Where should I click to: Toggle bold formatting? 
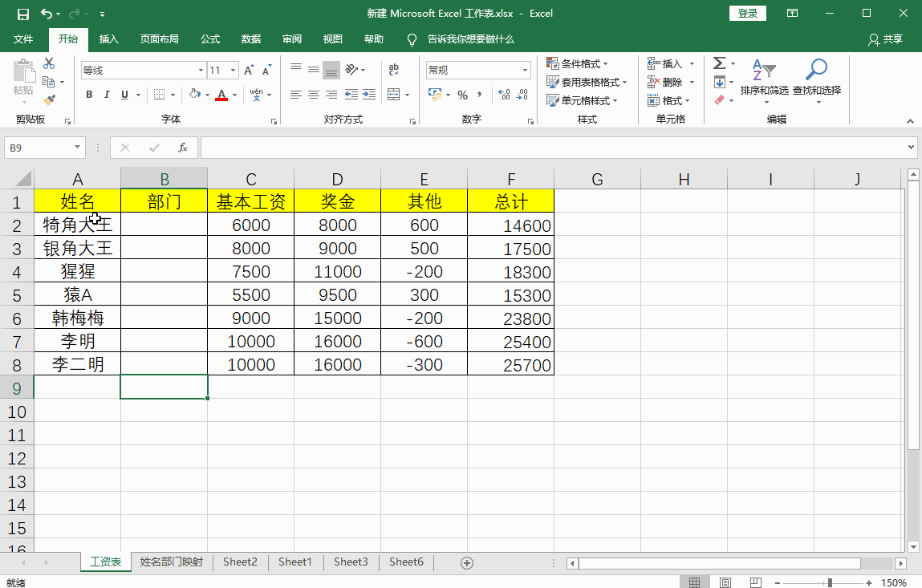[89, 95]
